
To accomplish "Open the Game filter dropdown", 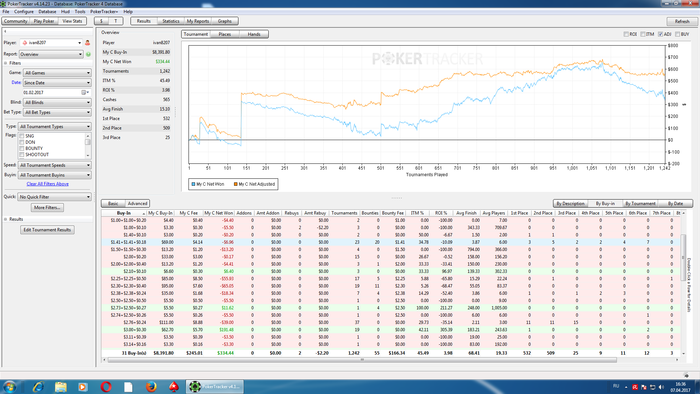I will [x=57, y=73].
